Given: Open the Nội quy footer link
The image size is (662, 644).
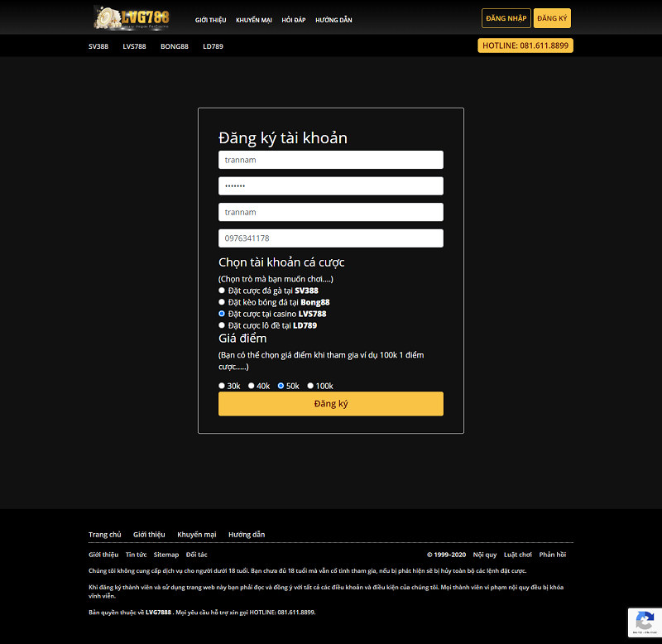Looking at the screenshot, I should (485, 555).
